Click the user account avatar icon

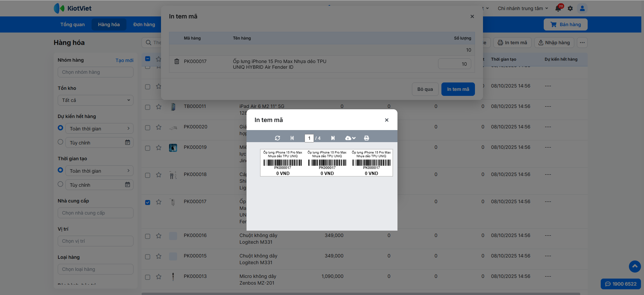tap(582, 8)
